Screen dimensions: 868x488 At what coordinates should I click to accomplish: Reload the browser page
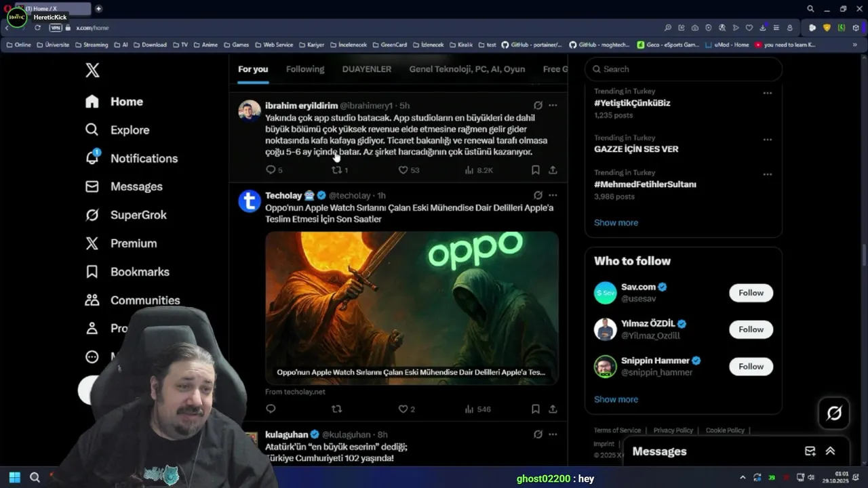coord(37,28)
